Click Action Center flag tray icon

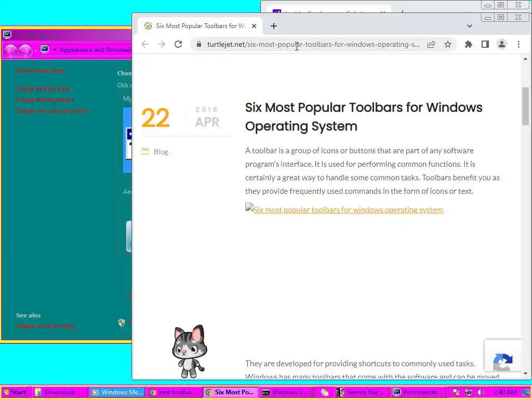click(x=456, y=393)
